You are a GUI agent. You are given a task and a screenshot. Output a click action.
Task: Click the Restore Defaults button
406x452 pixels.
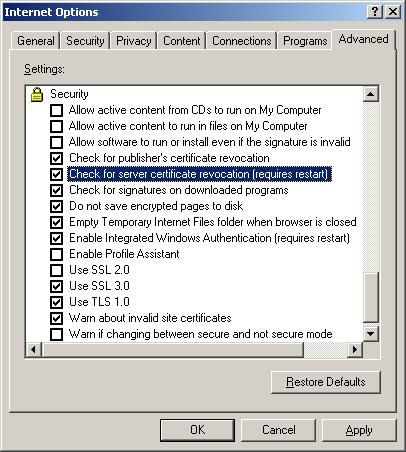(326, 382)
